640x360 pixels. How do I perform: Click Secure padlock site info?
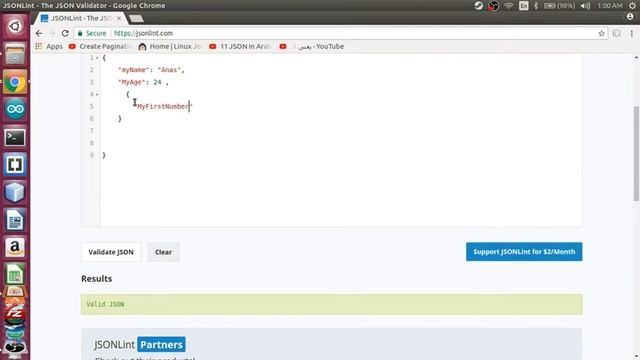[92, 33]
